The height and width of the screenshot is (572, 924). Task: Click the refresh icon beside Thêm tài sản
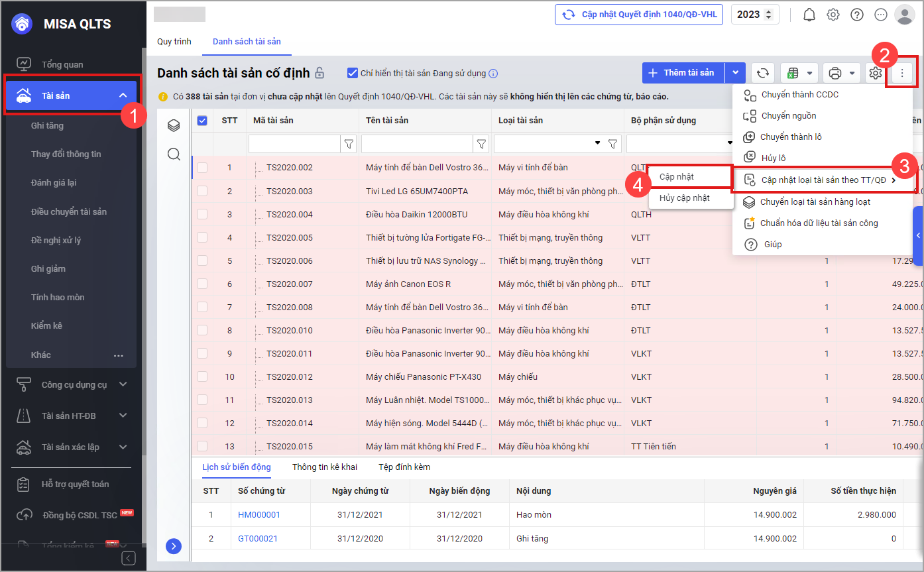[x=763, y=73]
